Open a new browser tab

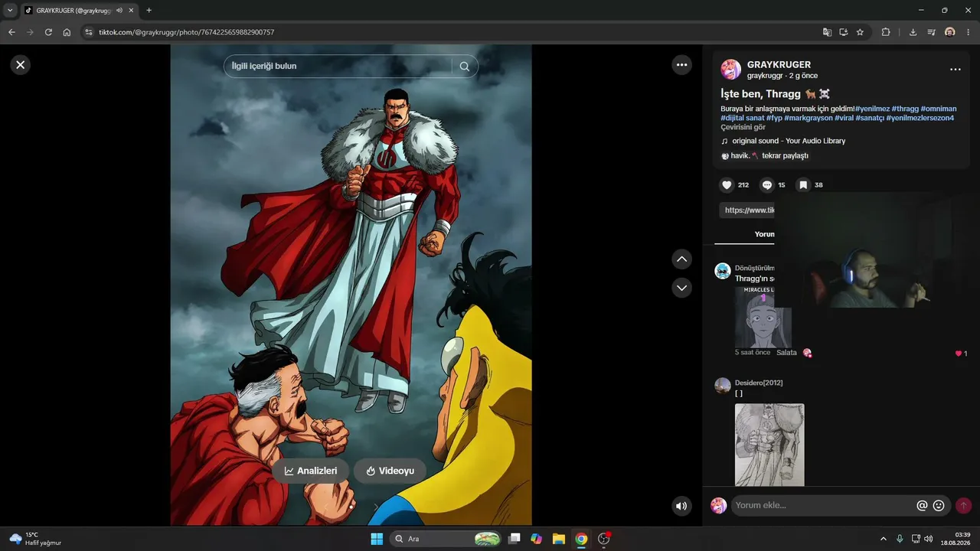(x=149, y=11)
